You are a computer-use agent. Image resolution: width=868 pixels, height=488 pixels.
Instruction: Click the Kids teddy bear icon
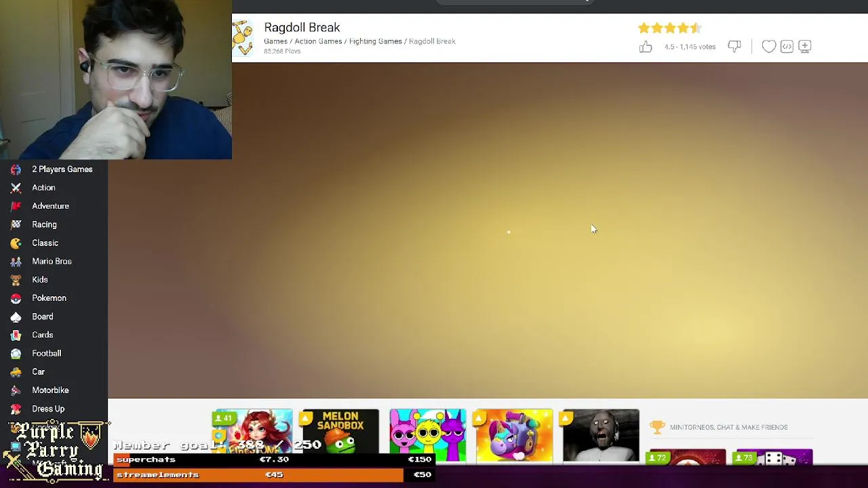[x=16, y=280]
